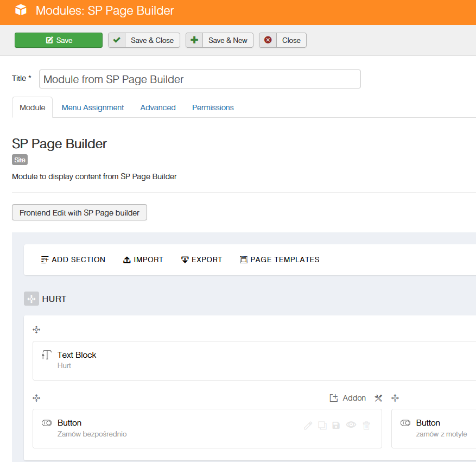Viewport: 476px width, 462px height.
Task: Delete the Zamów bezpośrednio button addon
Action: point(366,426)
